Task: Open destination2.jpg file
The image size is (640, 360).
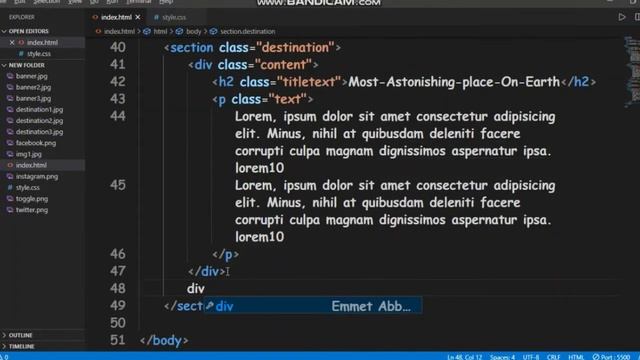Action: 39,120
